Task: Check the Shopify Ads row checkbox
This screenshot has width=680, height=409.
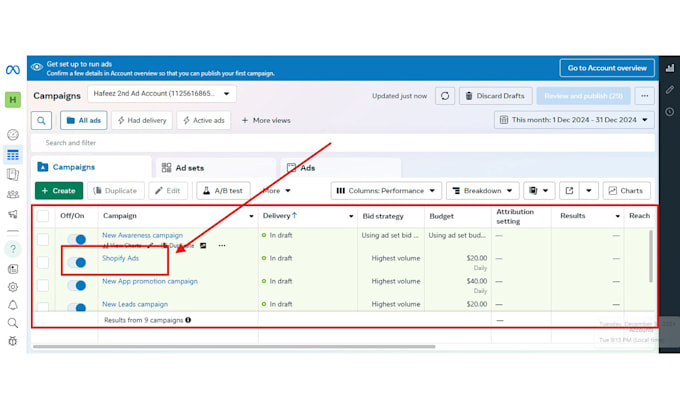Action: (x=43, y=262)
